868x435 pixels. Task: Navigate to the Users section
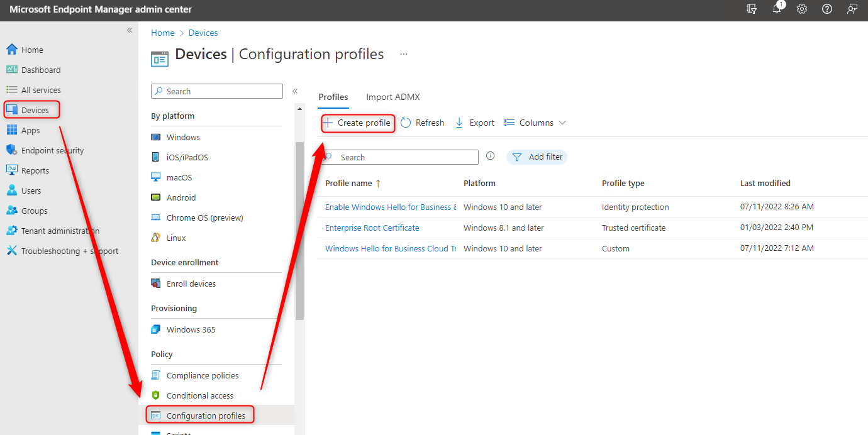[33, 190]
